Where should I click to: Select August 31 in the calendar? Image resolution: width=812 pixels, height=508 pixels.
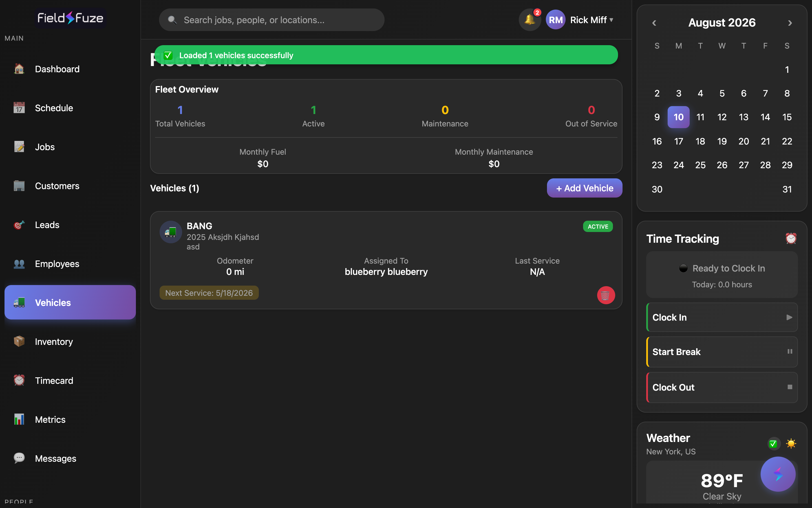[x=787, y=189]
